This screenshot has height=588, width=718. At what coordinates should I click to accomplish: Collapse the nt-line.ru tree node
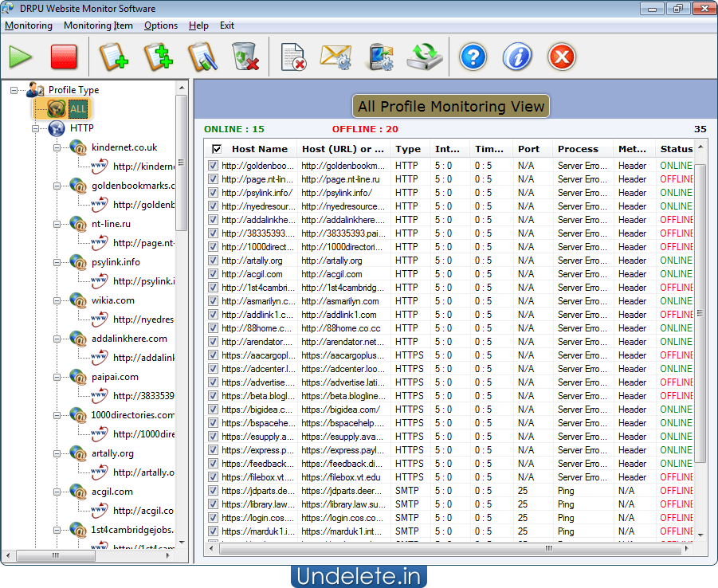point(57,225)
